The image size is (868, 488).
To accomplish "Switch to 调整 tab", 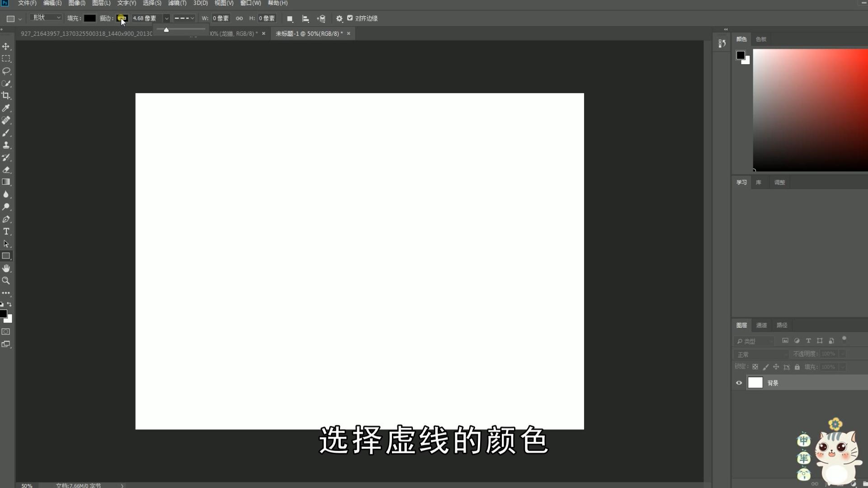I will [780, 183].
